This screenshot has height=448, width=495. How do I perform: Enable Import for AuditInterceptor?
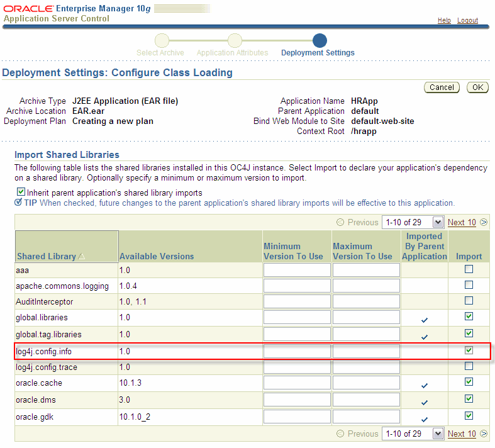469,300
